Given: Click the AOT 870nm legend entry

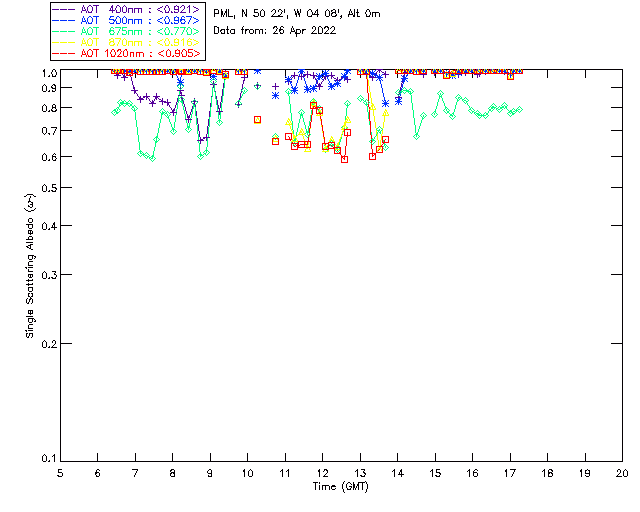Looking at the screenshot, I should click(126, 42).
